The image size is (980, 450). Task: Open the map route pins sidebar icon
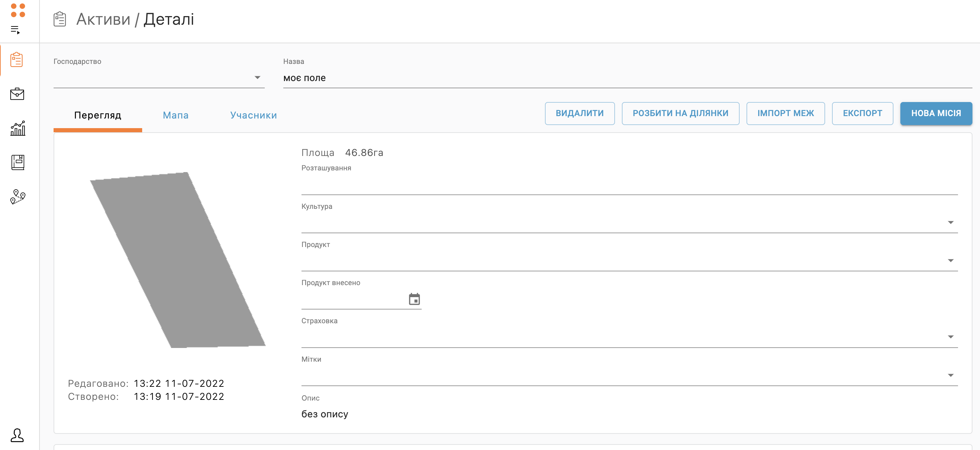point(18,197)
